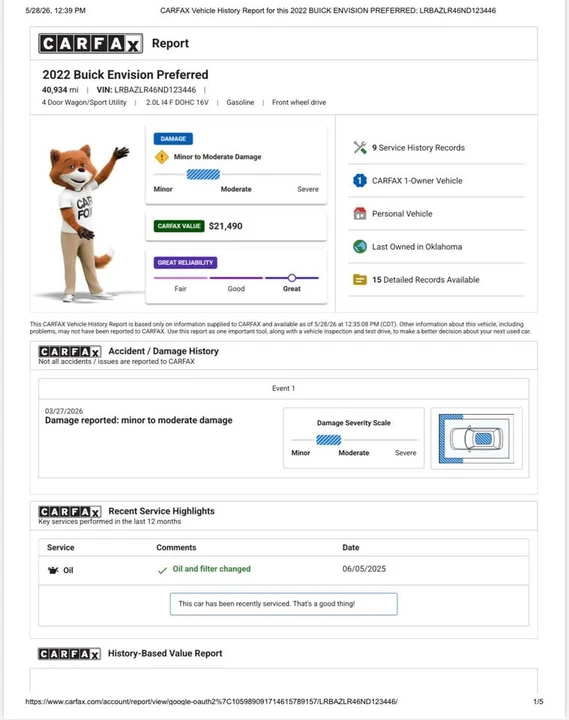Click the Personal Vehicle text

pyautogui.click(x=402, y=214)
